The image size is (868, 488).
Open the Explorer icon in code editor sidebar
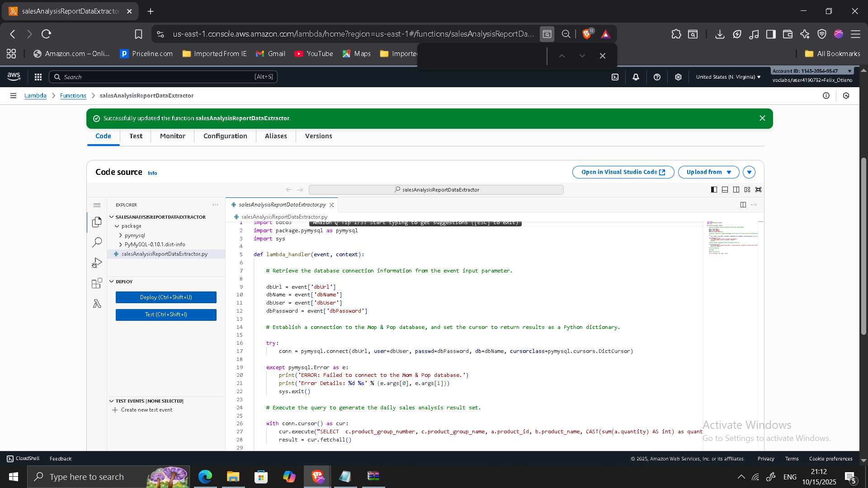[x=97, y=222]
